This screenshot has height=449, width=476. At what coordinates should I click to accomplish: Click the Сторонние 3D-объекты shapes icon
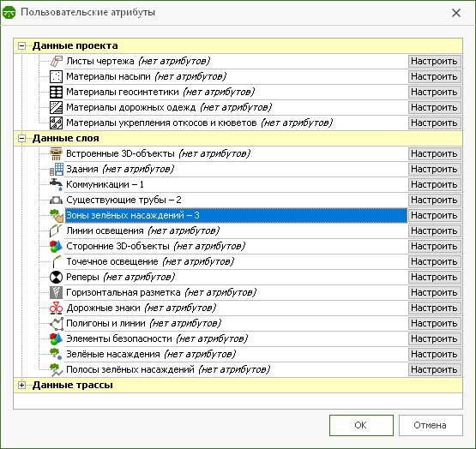point(56,246)
